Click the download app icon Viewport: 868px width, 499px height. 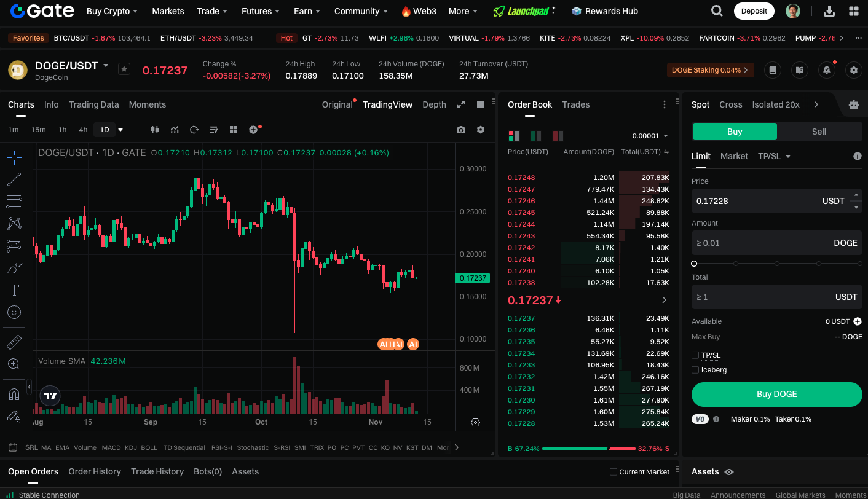pyautogui.click(x=829, y=11)
